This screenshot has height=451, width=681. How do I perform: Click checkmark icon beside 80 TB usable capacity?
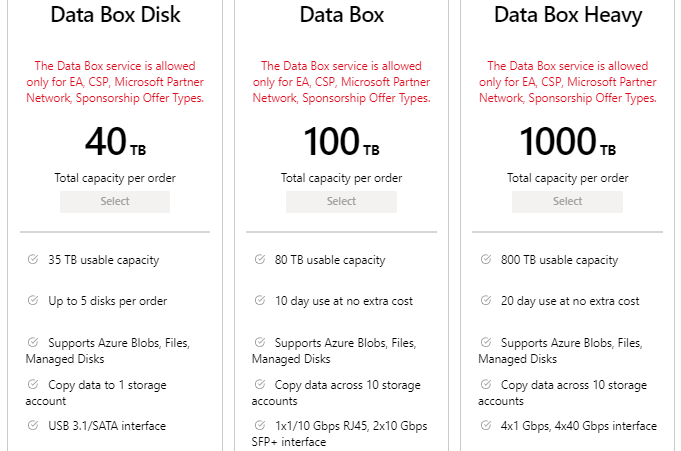pyautogui.click(x=260, y=259)
